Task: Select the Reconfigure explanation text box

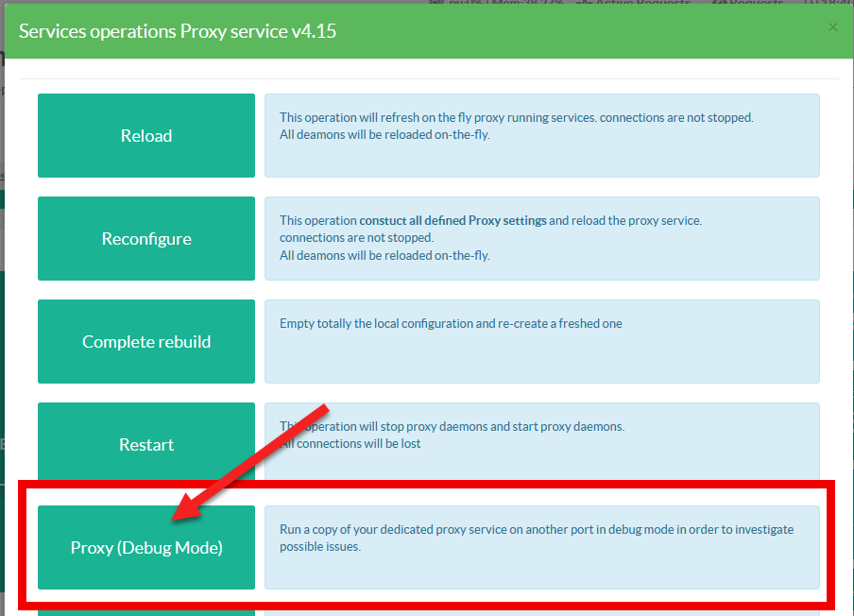Action: coord(541,238)
